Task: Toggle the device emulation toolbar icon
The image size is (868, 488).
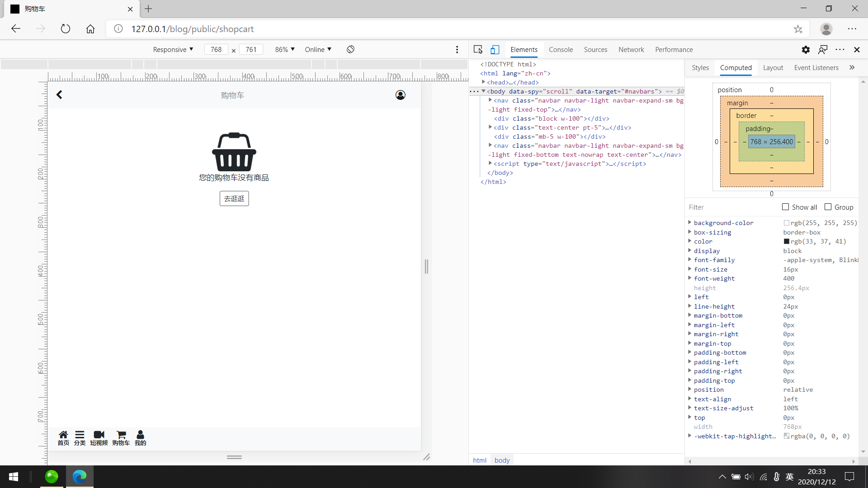Action: 495,50
